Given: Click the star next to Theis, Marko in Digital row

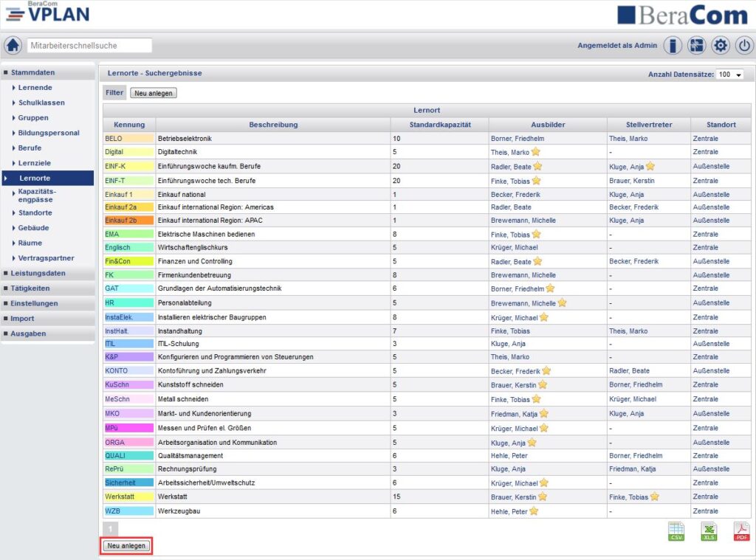Looking at the screenshot, I should [x=536, y=152].
